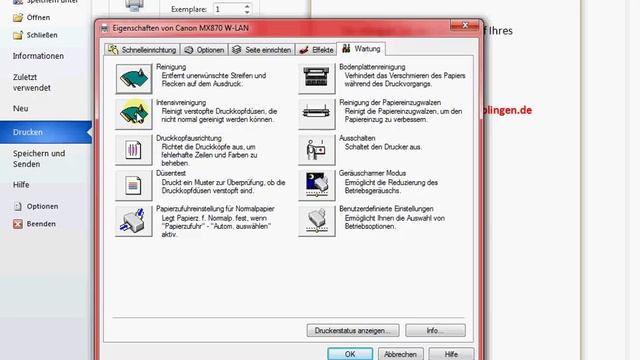640x360 pixels.
Task: Click Öffnen in the Word backstage menu
Action: [32, 18]
